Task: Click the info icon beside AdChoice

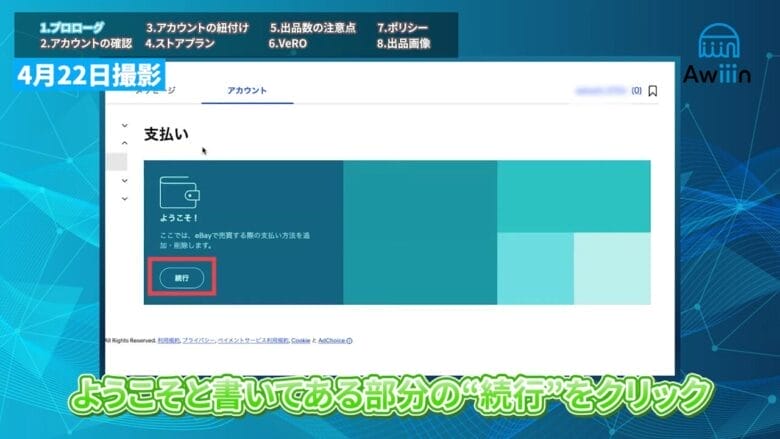Action: (x=349, y=341)
